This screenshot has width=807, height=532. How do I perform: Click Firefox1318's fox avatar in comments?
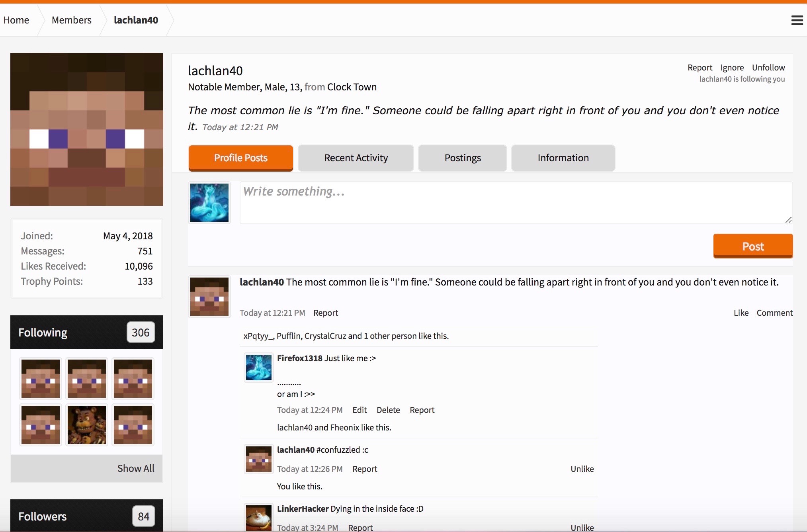click(259, 368)
